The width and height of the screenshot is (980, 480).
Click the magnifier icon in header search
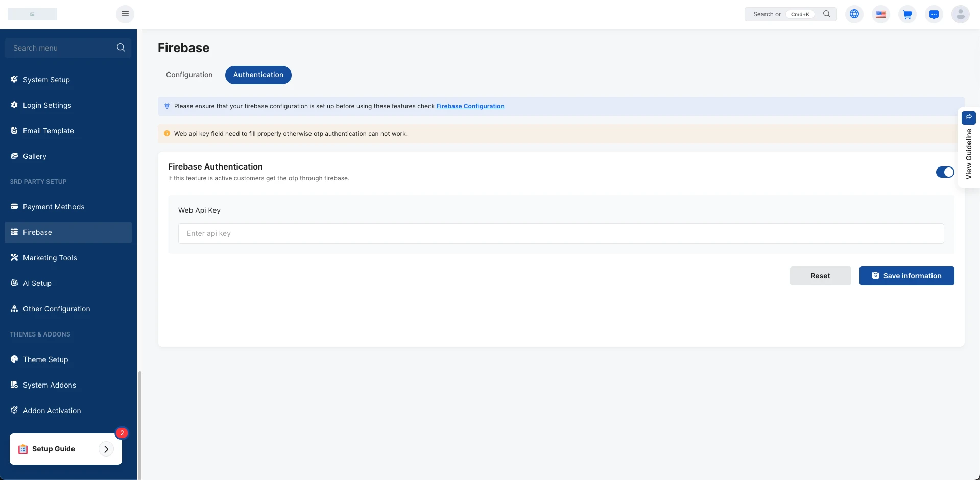point(827,14)
